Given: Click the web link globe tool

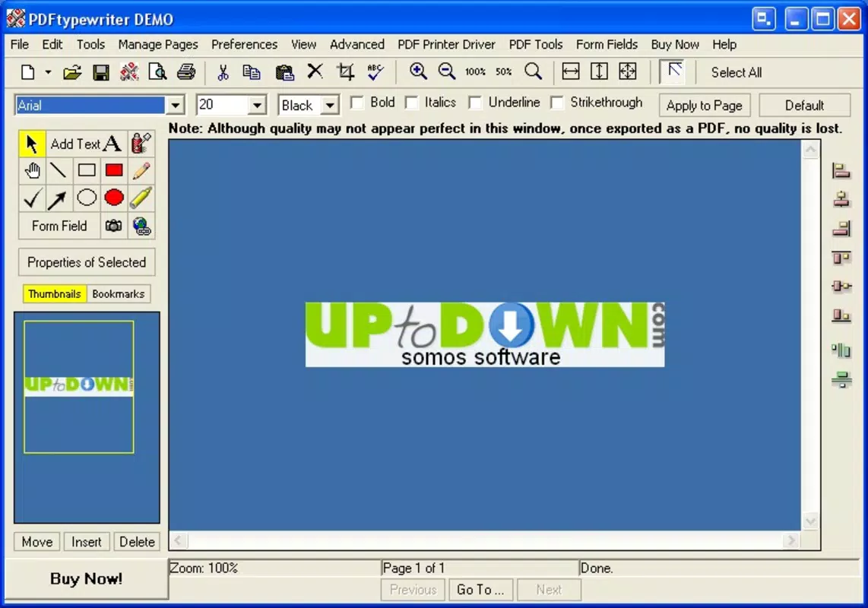Looking at the screenshot, I should tap(141, 226).
